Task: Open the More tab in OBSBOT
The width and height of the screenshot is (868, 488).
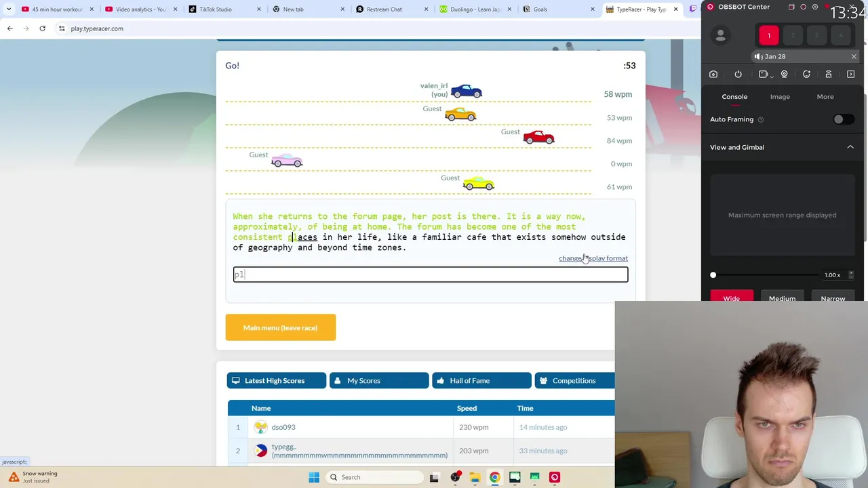Action: click(x=825, y=97)
